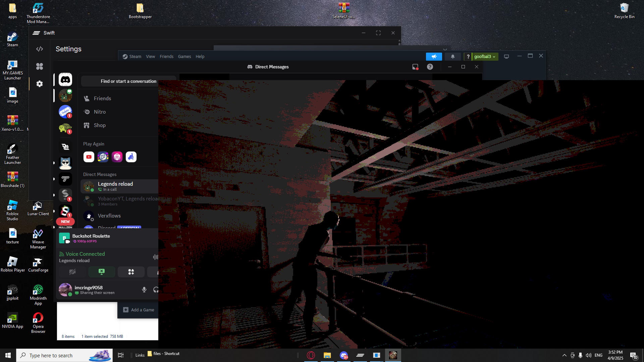Go to Shop in Discord
This screenshot has height=362, width=644.
[x=119, y=125]
